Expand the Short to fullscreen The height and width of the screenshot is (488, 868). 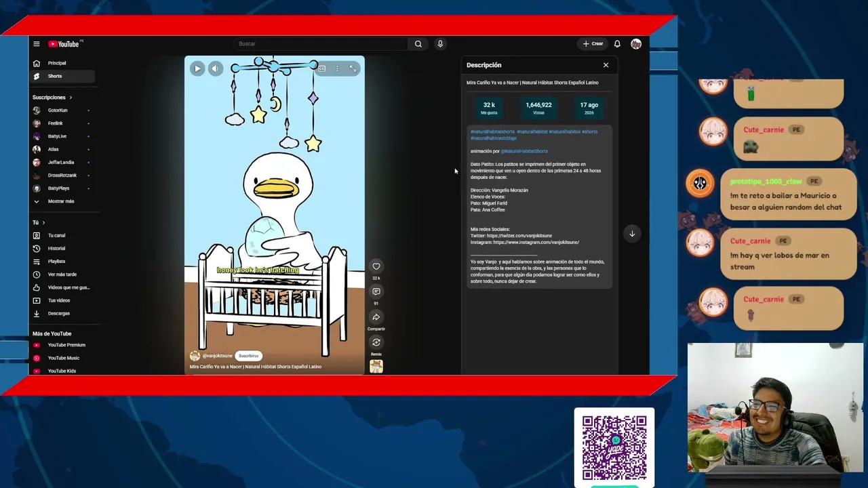pyautogui.click(x=353, y=68)
